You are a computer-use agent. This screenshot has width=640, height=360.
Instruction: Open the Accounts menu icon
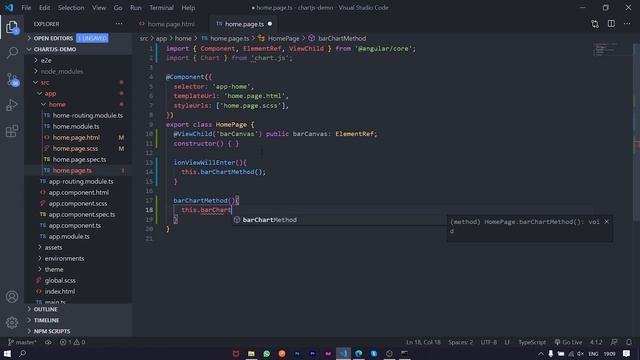pyautogui.click(x=12, y=297)
